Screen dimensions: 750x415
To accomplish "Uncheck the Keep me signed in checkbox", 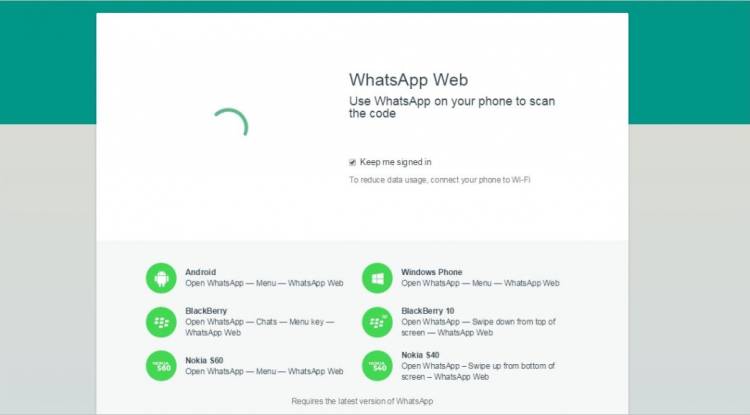I will point(353,162).
